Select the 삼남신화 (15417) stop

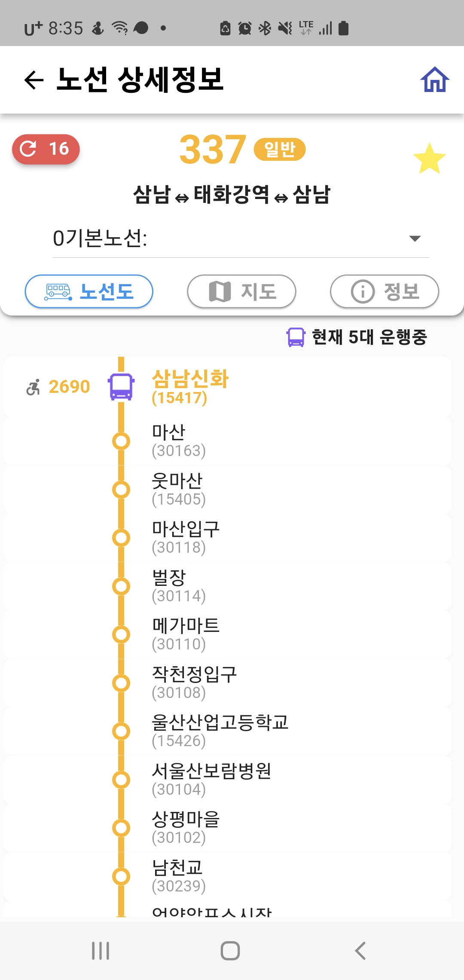(x=190, y=387)
